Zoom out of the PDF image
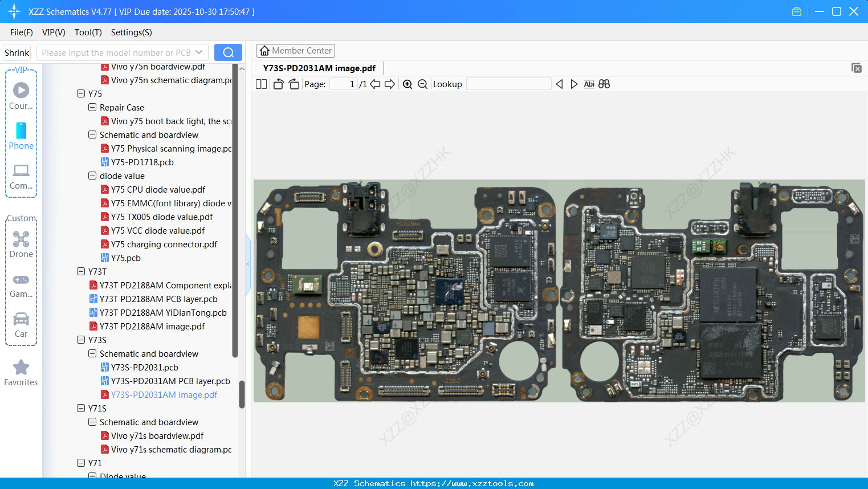The image size is (868, 489). (422, 84)
